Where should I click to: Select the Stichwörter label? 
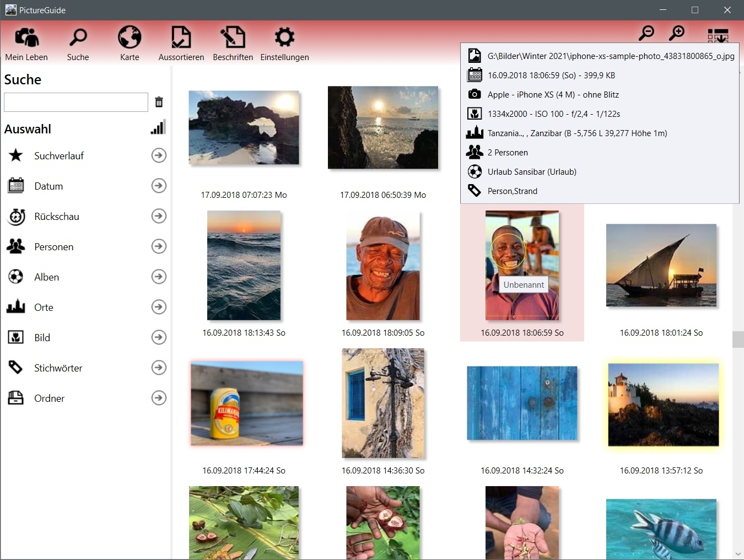click(x=58, y=368)
